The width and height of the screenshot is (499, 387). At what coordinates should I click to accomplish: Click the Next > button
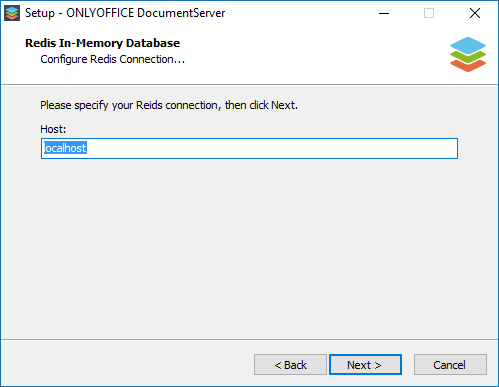click(365, 365)
